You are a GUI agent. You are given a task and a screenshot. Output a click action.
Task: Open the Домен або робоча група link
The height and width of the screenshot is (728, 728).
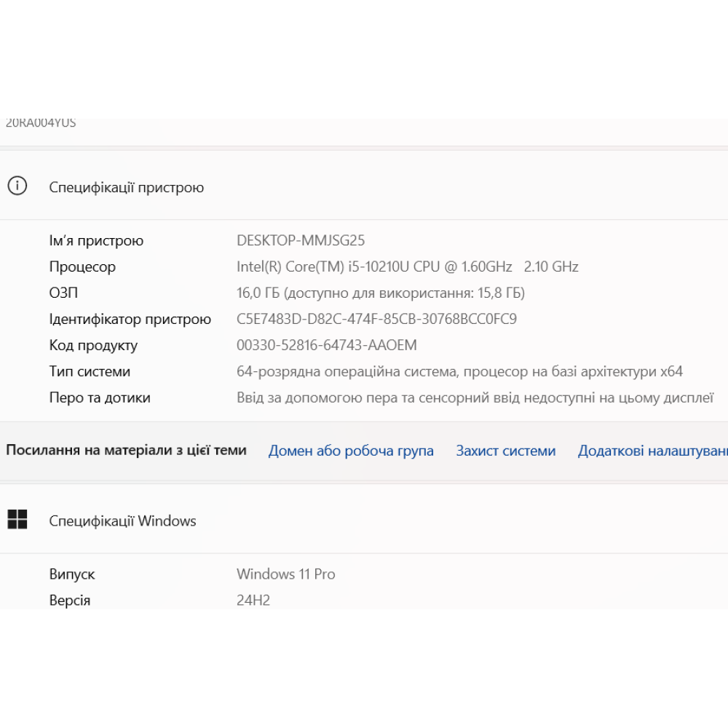(x=351, y=451)
